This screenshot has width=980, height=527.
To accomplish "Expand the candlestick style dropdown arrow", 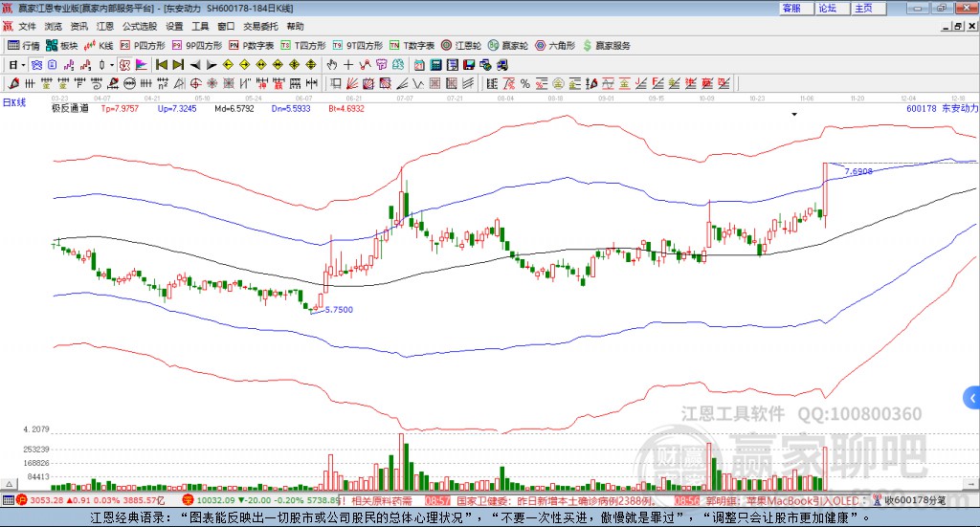I will pos(112,65).
